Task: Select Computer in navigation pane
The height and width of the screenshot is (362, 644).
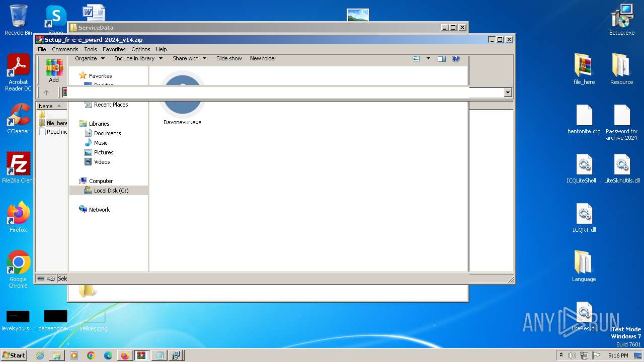Action: [101, 181]
